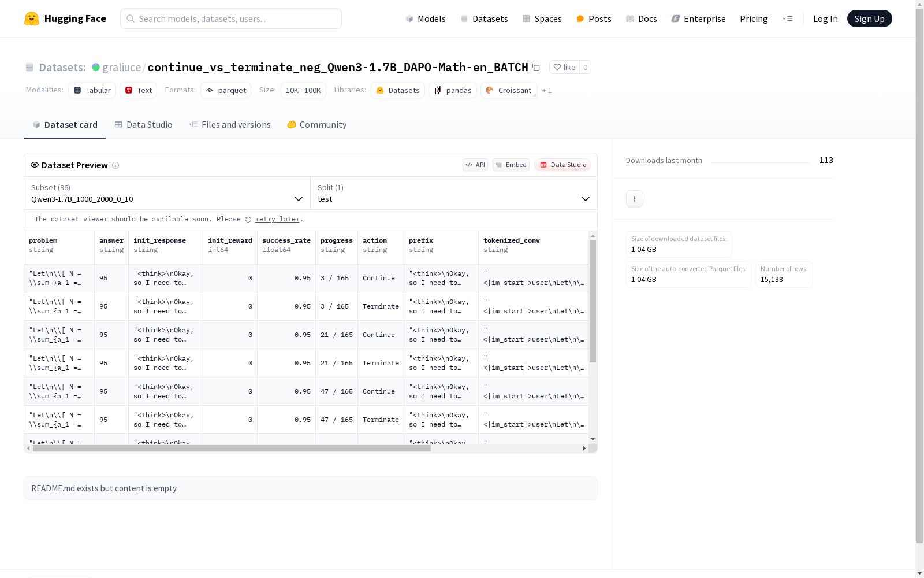Switch to the Dataset card tab
The image size is (924, 578).
coord(65,125)
